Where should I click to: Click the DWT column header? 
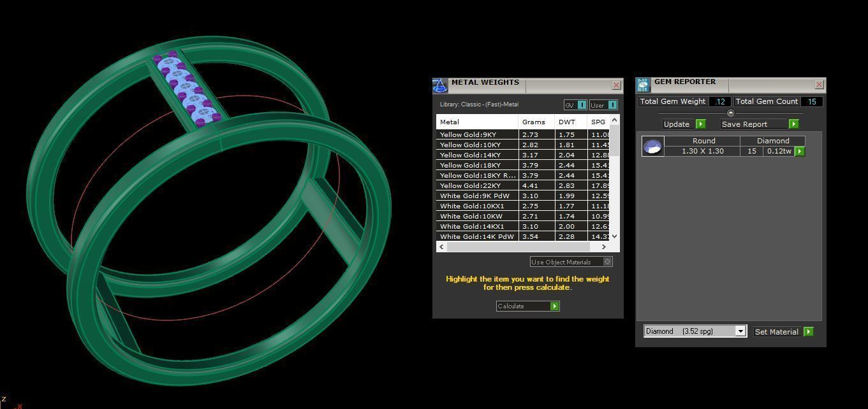tap(571, 122)
